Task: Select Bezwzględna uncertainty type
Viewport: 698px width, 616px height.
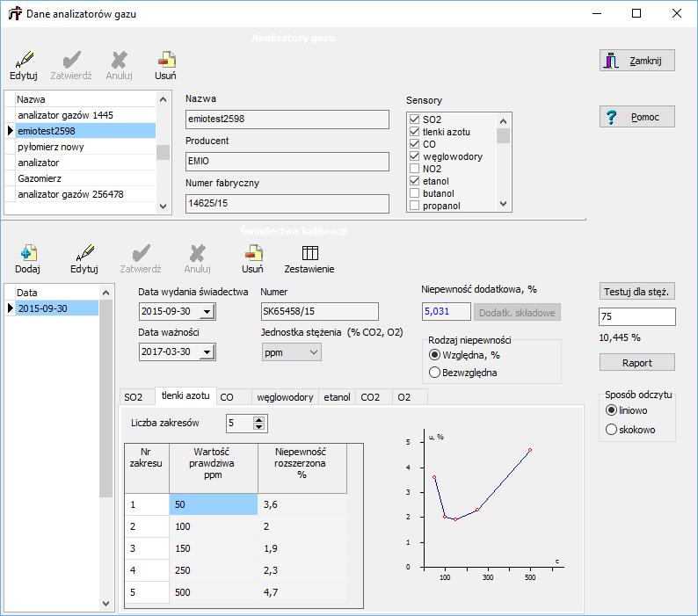Action: 434,373
